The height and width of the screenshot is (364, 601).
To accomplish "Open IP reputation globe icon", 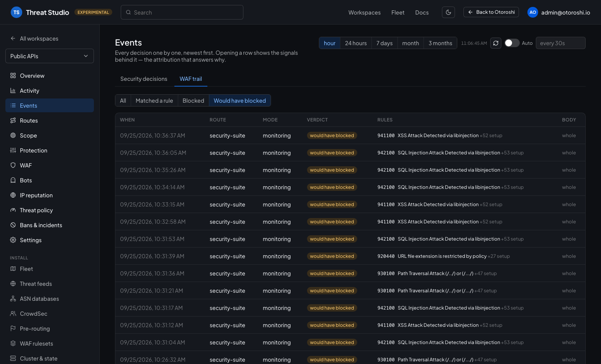I will click(x=13, y=195).
